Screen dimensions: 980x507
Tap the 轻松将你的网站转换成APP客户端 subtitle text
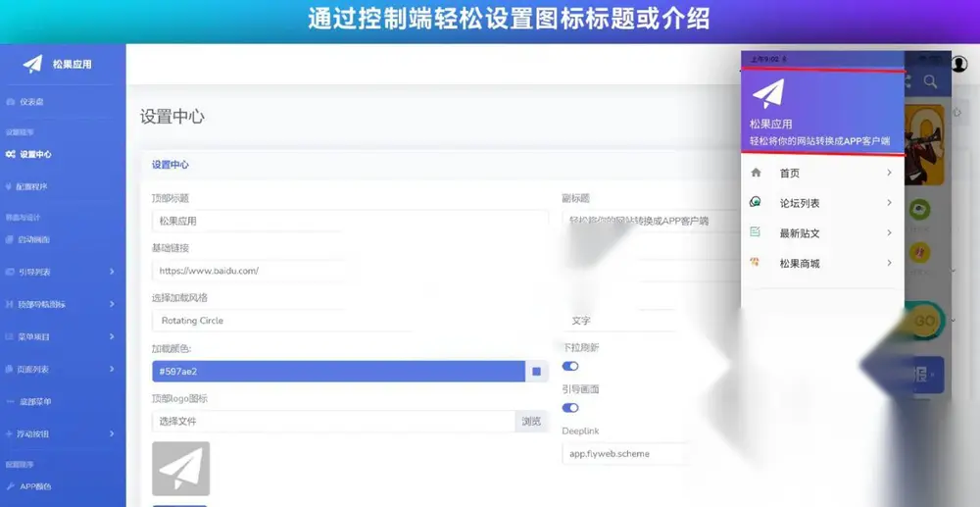coord(820,141)
